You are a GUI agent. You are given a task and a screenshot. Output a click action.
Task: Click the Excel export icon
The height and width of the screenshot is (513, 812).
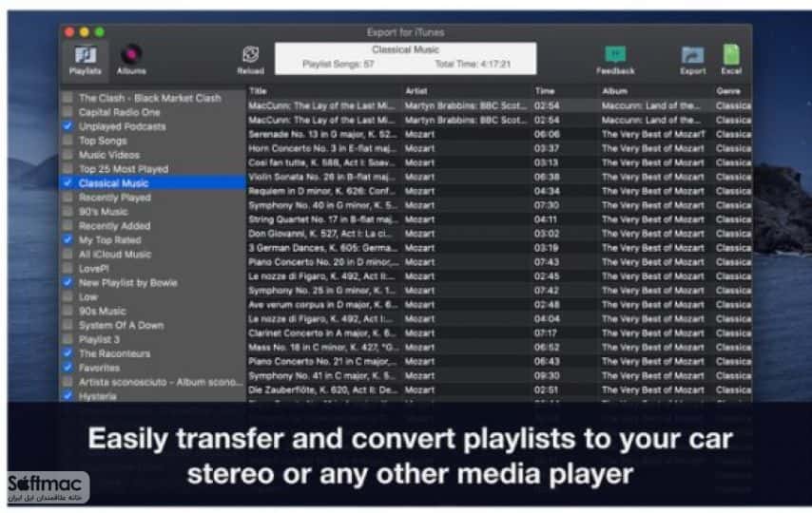[x=731, y=54]
